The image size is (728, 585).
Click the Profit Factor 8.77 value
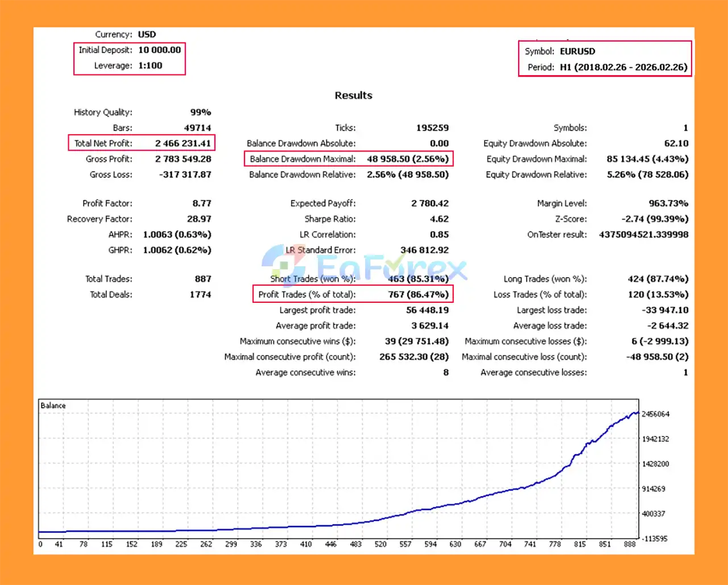pos(201,203)
